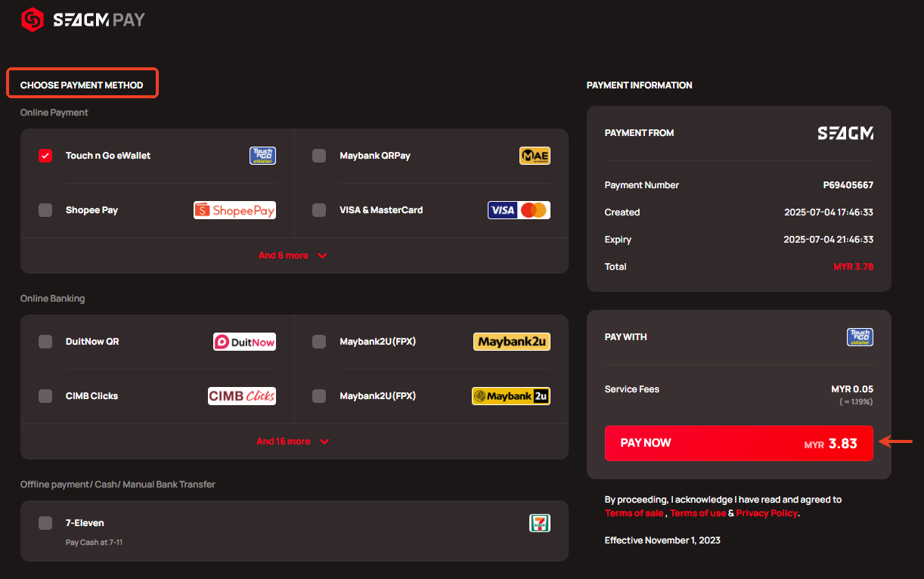The width and height of the screenshot is (924, 579).
Task: Check Maybank2U(FPX) checkbox in the CIMB Clicks row
Action: click(x=319, y=396)
